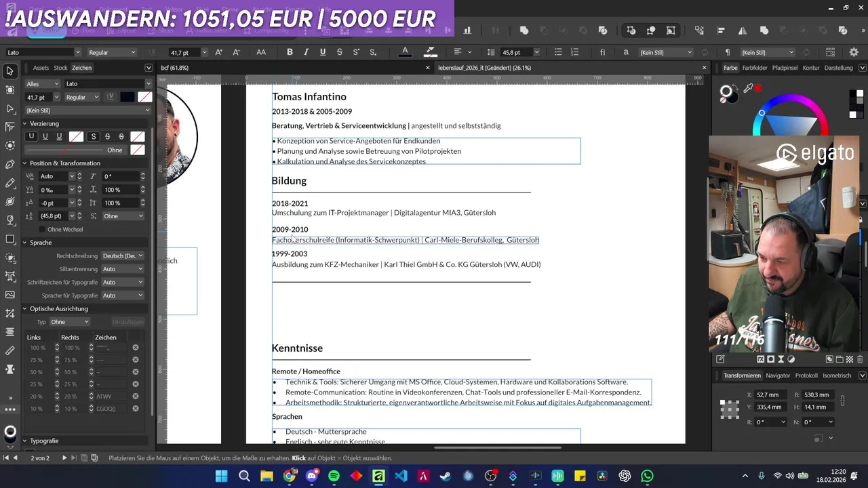Click the vertical scrollbar of Zeichen panel
This screenshot has height=488, width=868.
[153, 271]
